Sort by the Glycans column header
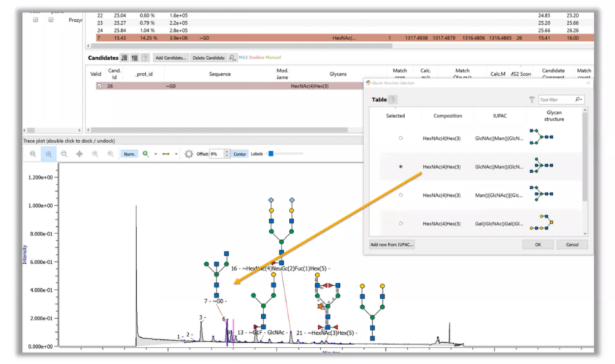Viewport: 615px width, 364px height. [x=338, y=74]
